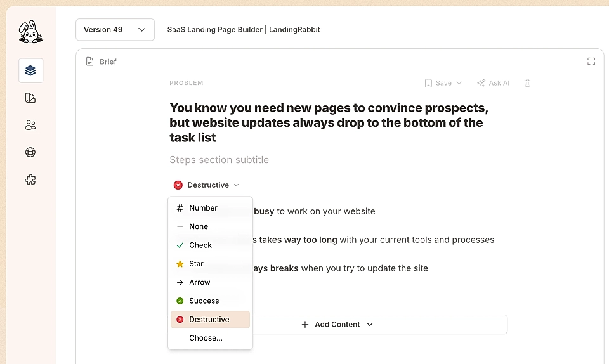The height and width of the screenshot is (364, 609).
Task: Click the Steps section subtitle field
Action: pos(219,160)
